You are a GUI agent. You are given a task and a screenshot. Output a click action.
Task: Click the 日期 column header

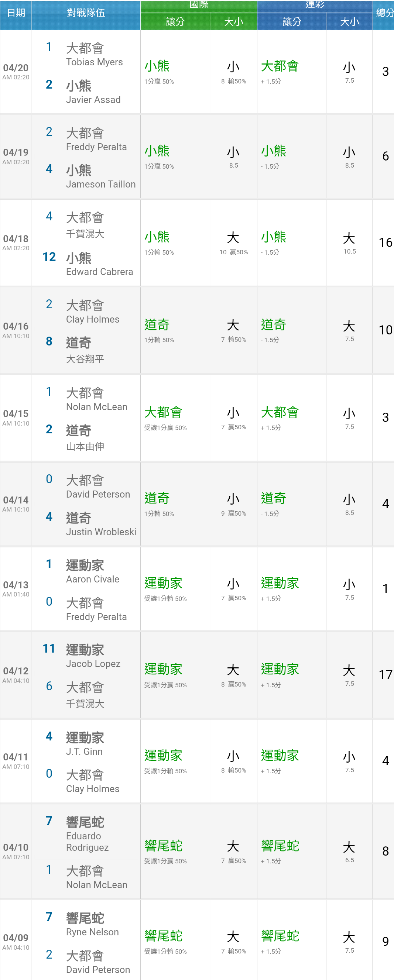(x=16, y=13)
